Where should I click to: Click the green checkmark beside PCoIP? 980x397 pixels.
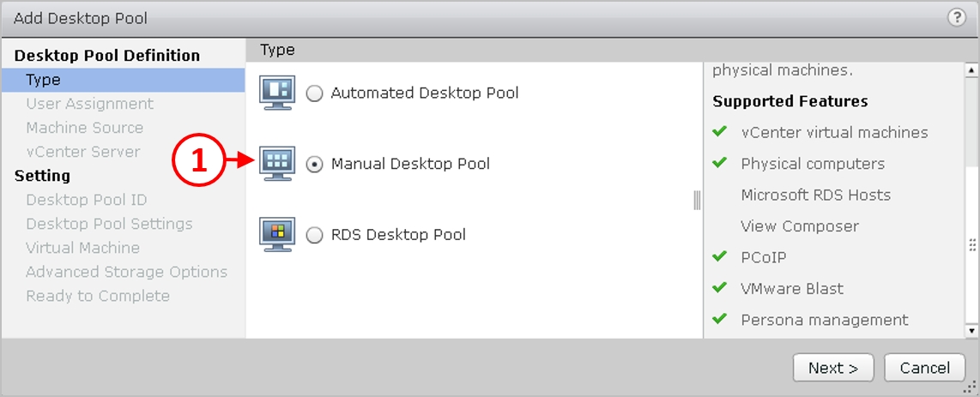click(x=719, y=256)
